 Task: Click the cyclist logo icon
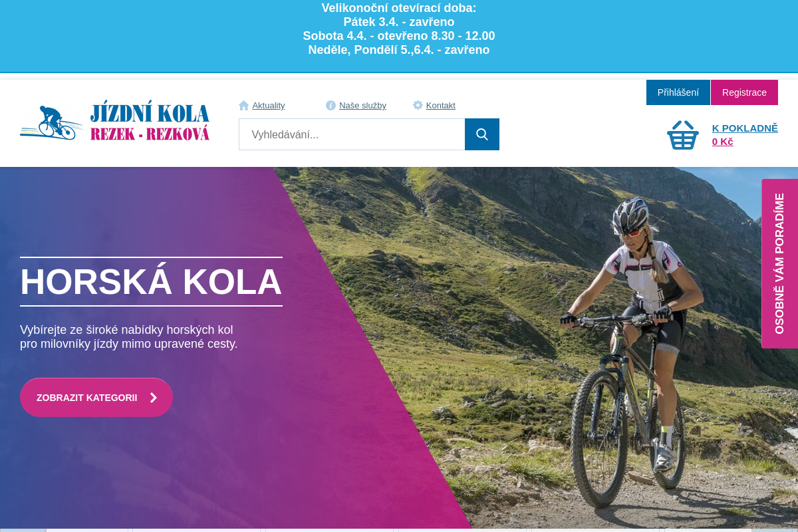51,122
